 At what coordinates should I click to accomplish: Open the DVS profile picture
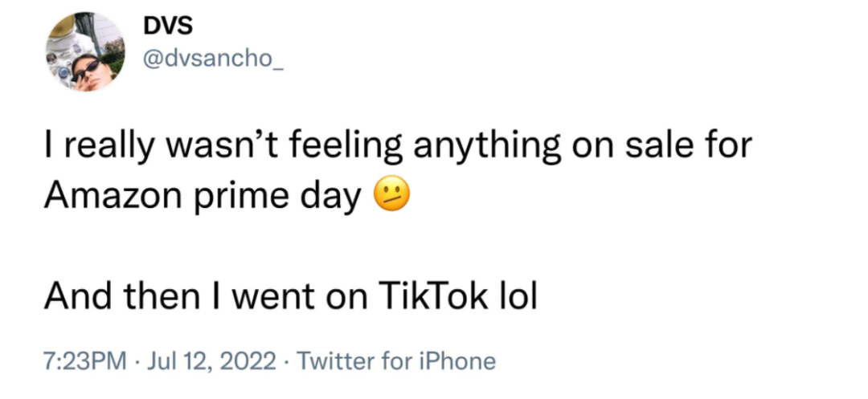(x=84, y=52)
